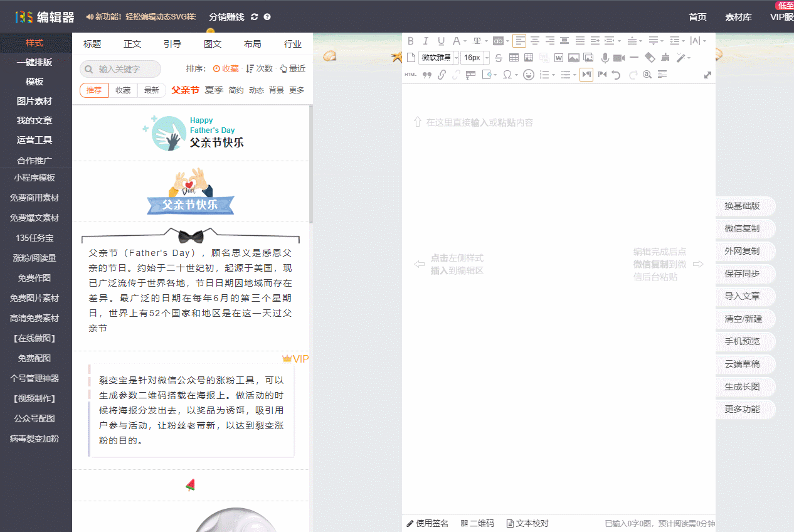This screenshot has height=532, width=794.
Task: Insert blockquote icon
Action: pos(427,75)
